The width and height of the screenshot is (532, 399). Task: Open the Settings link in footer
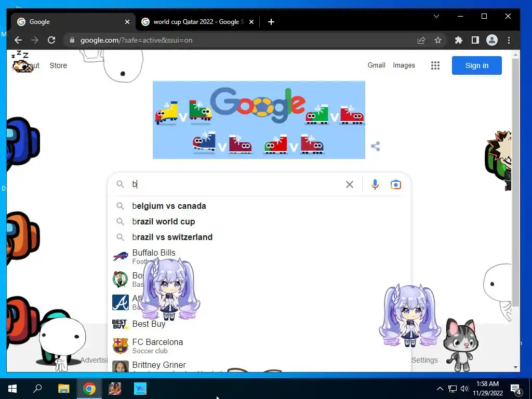coord(424,360)
